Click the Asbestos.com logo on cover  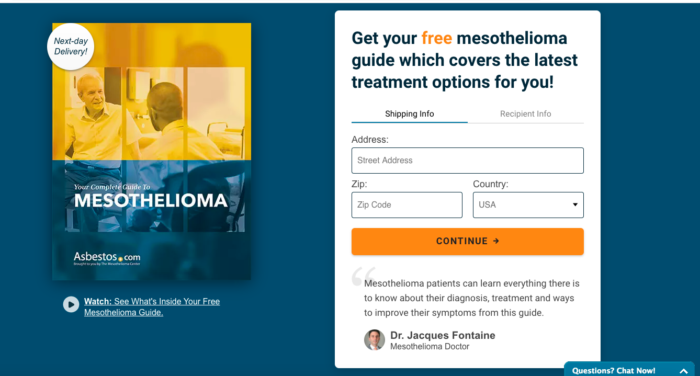coord(107,258)
